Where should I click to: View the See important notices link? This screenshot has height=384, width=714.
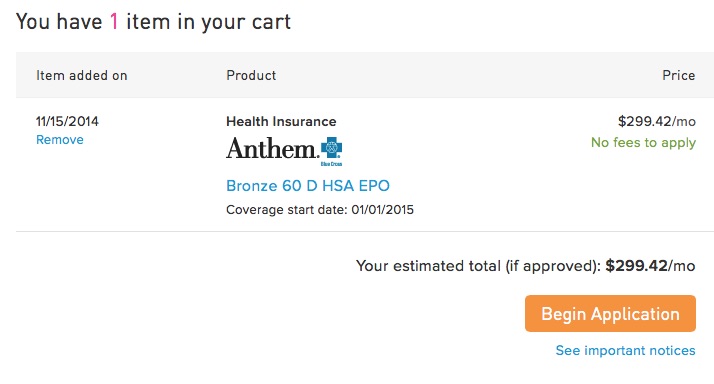[x=625, y=350]
